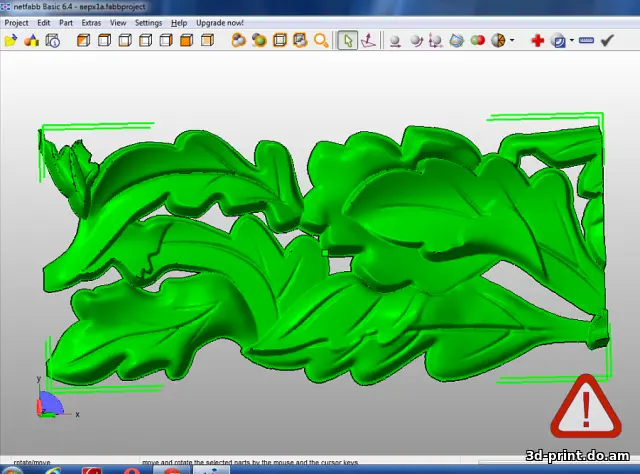Click Upgrade now! in menu bar
640x474 pixels.
220,23
